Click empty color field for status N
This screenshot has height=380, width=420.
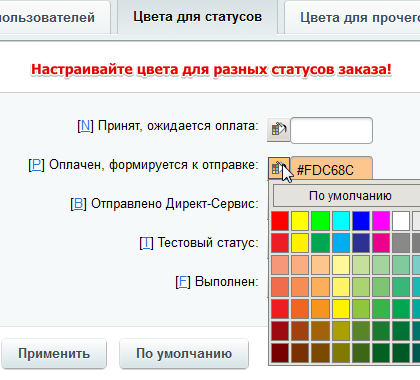click(331, 130)
